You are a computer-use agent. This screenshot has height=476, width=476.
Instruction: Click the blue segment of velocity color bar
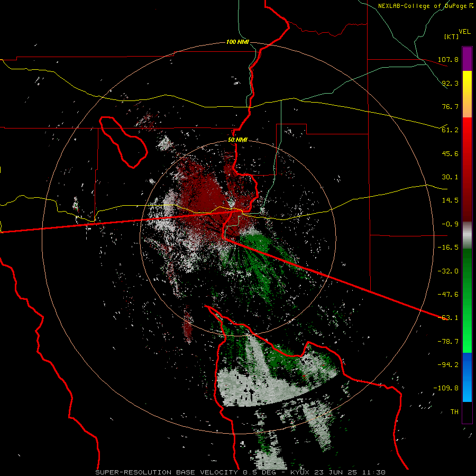click(467, 377)
